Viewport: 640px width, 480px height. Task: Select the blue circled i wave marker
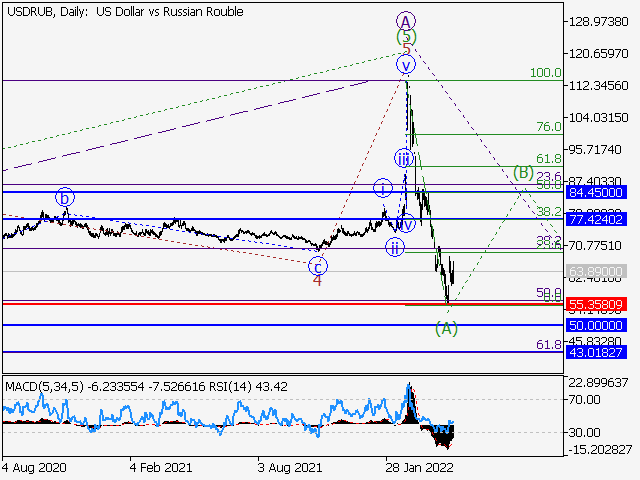(x=383, y=188)
